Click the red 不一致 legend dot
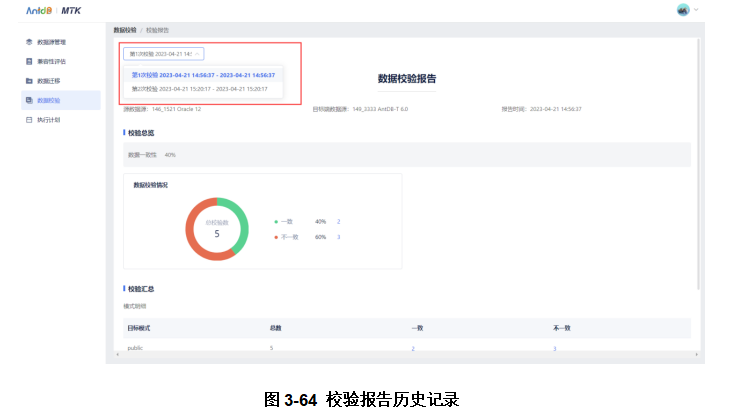 276,237
